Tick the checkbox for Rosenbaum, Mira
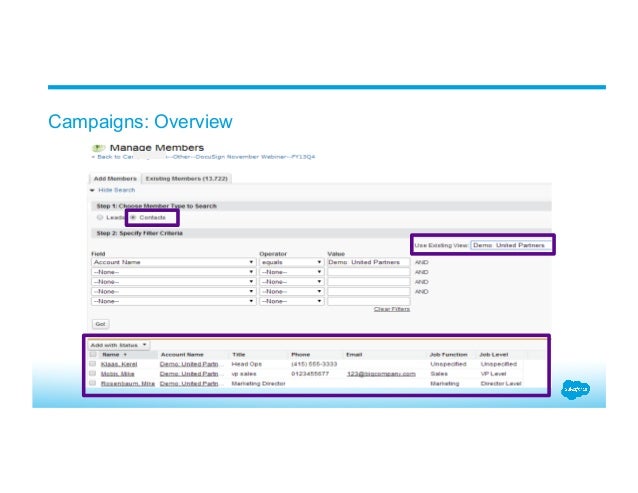 (x=93, y=383)
